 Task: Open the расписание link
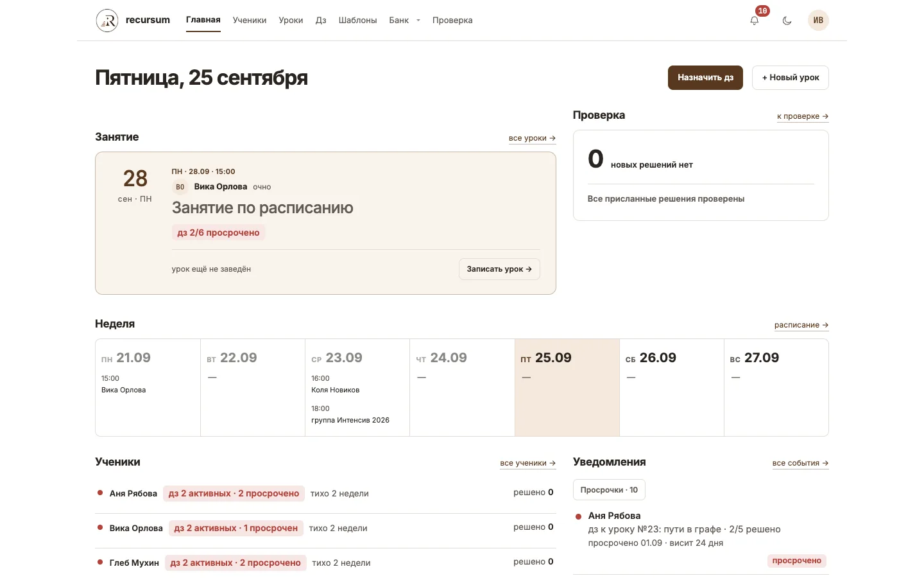pyautogui.click(x=801, y=325)
